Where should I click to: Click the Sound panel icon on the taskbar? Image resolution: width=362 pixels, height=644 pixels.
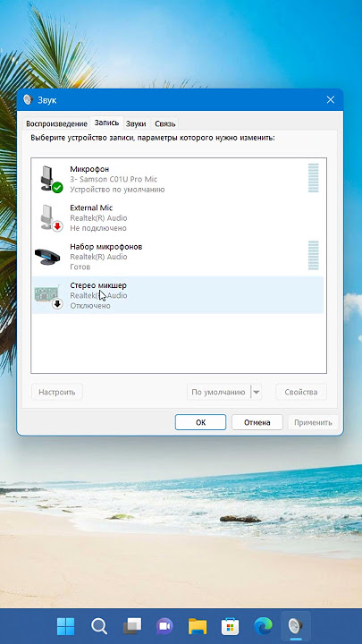click(x=295, y=626)
